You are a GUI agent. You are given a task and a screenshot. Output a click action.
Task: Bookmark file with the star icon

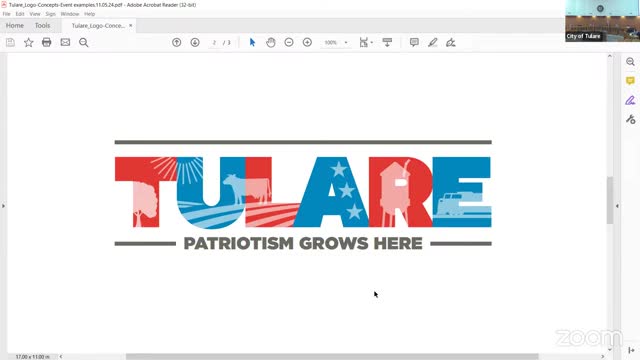click(x=29, y=42)
